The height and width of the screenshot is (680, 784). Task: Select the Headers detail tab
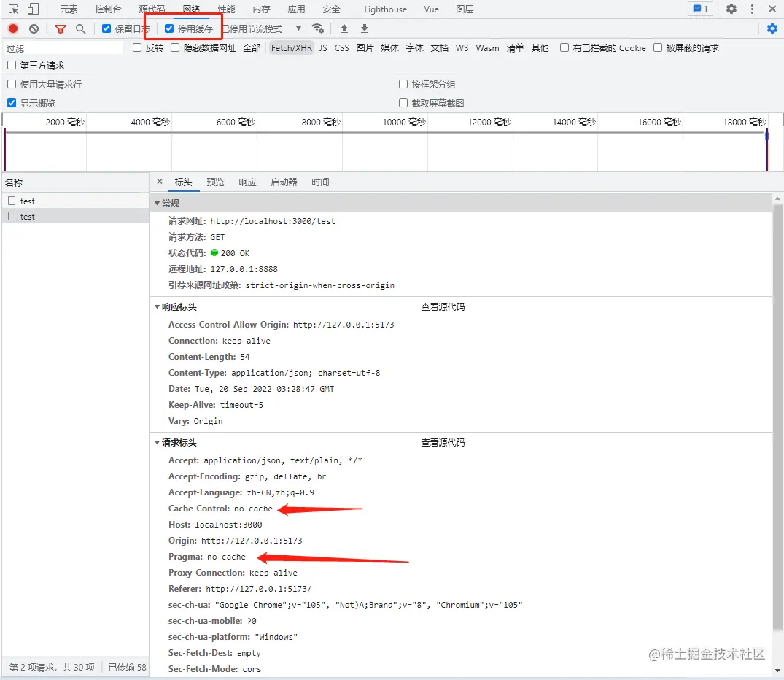183,182
